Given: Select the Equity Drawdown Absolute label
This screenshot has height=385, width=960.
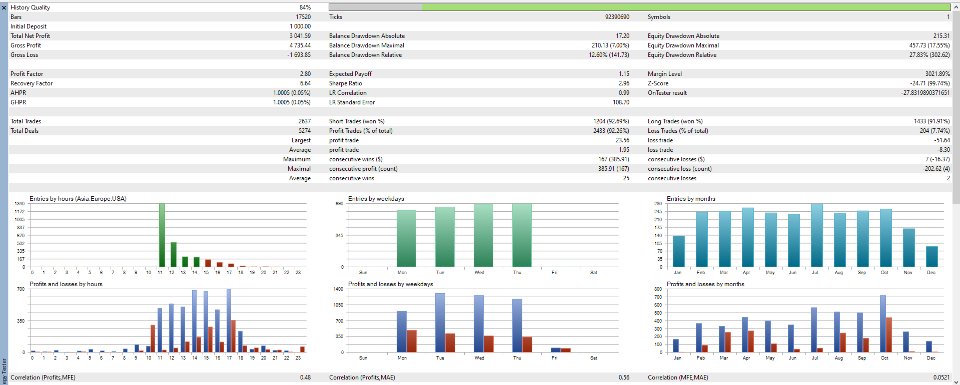Looking at the screenshot, I should tap(684, 36).
